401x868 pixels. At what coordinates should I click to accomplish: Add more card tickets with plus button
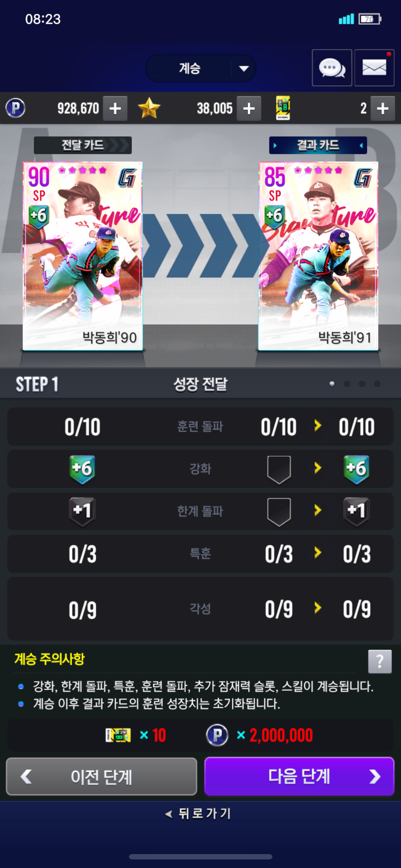tap(382, 108)
